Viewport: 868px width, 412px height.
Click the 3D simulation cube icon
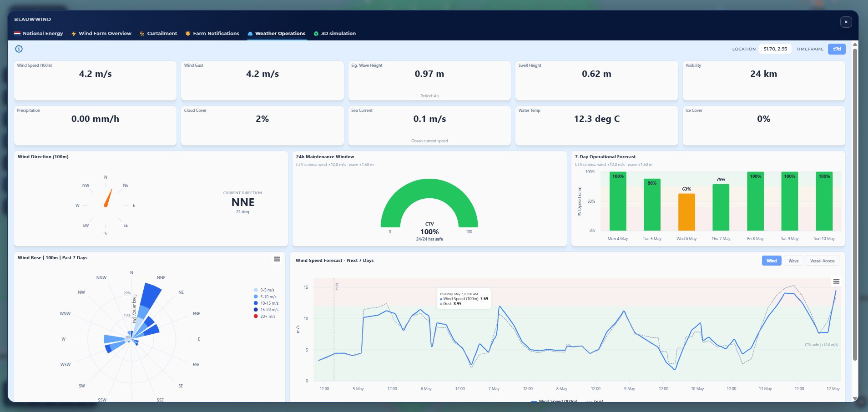coord(316,34)
